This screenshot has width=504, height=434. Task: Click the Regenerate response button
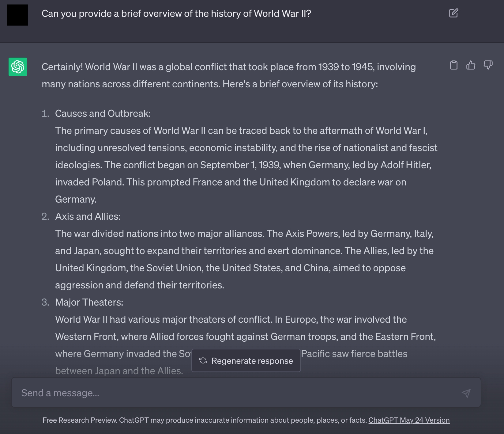(246, 360)
